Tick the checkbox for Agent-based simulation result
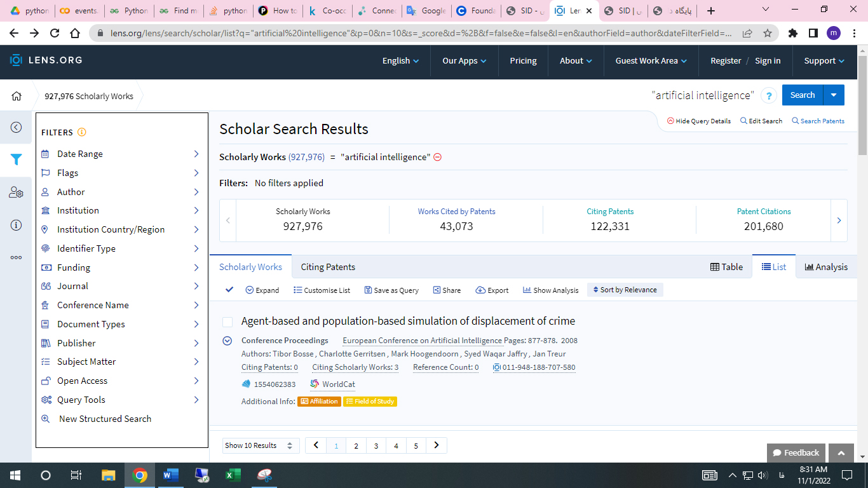 coord(227,322)
